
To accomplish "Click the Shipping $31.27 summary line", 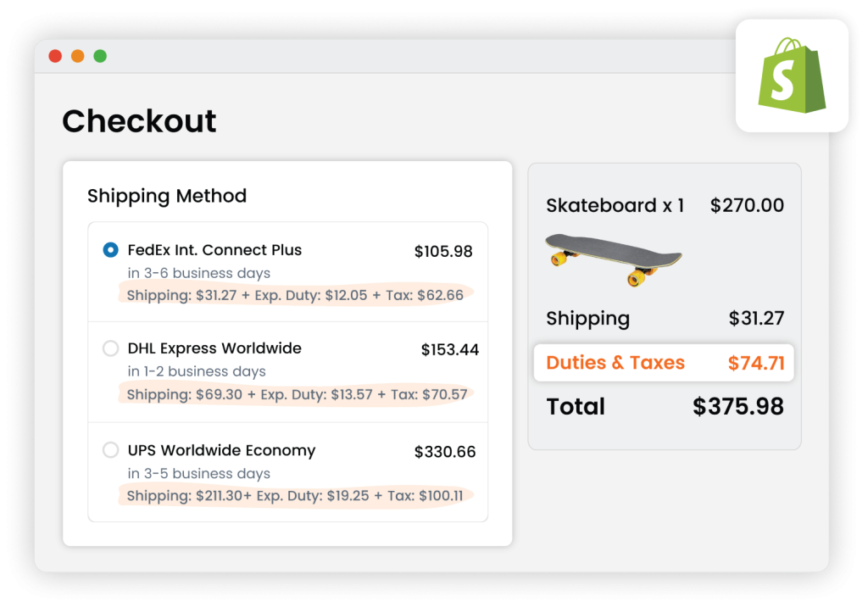I will [665, 319].
